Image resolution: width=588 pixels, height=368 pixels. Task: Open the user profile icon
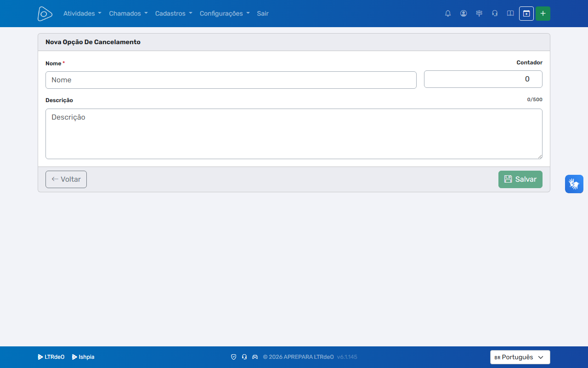click(464, 13)
